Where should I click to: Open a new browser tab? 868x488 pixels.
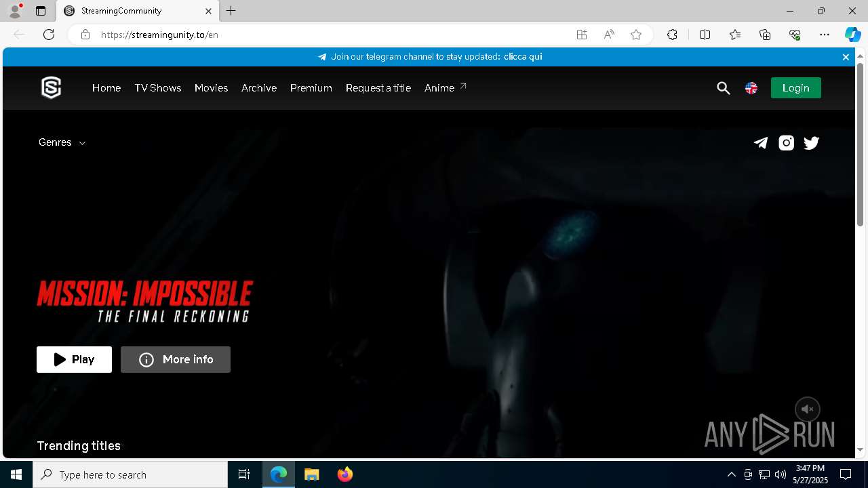pyautogui.click(x=231, y=11)
